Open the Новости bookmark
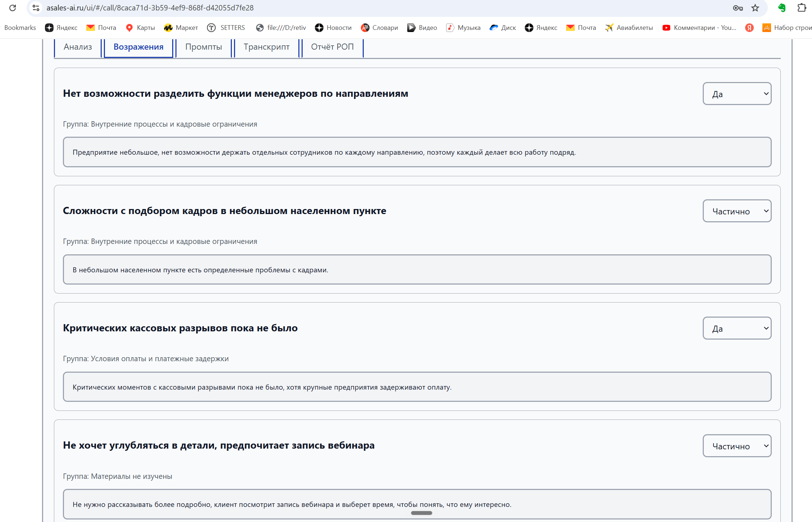 [x=333, y=28]
